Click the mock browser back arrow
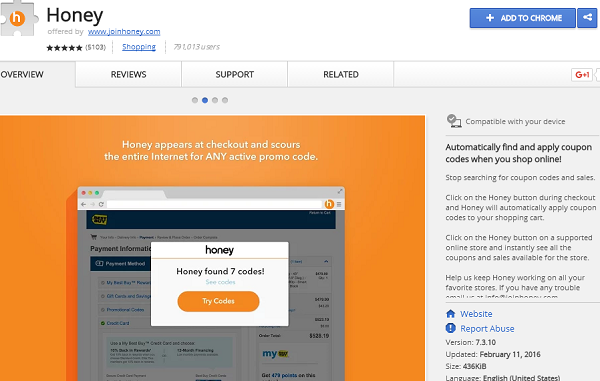The image size is (600, 381). point(83,204)
